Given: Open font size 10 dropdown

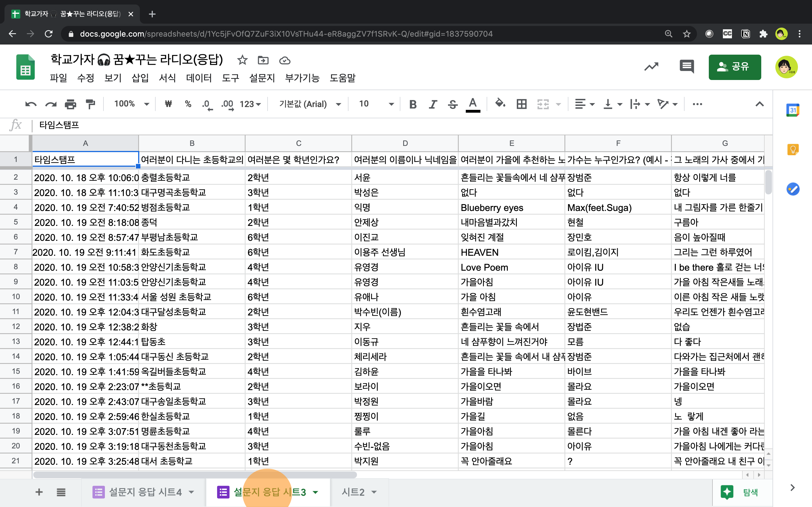Looking at the screenshot, I should click(x=376, y=104).
